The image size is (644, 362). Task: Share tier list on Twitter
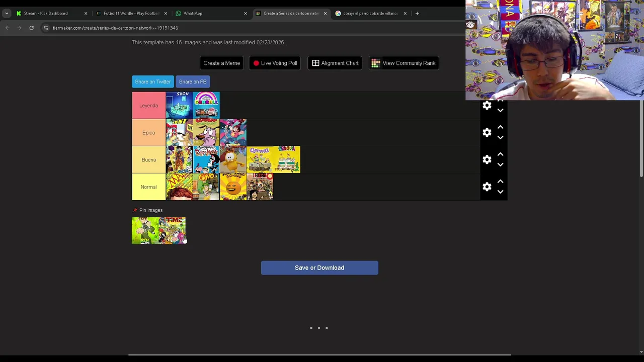152,81
